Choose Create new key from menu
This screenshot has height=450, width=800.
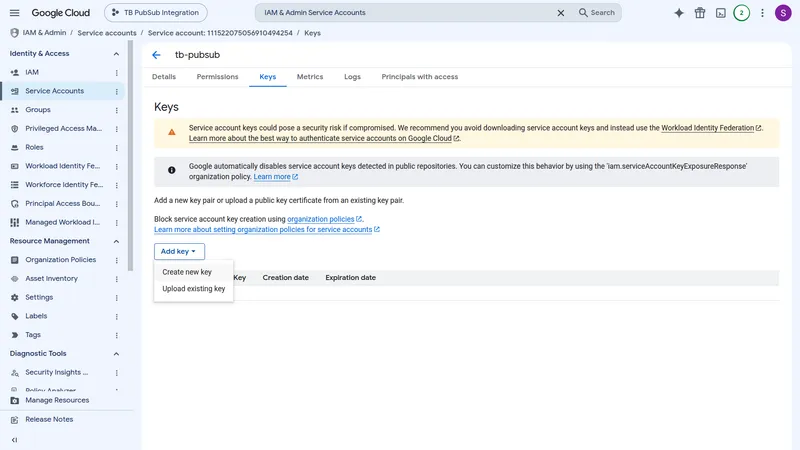(x=193, y=272)
